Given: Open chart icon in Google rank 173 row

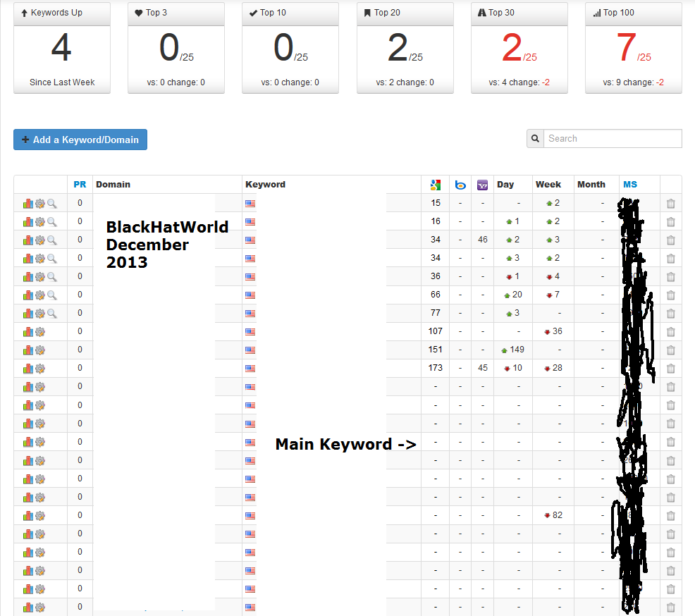Looking at the screenshot, I should click(28, 369).
